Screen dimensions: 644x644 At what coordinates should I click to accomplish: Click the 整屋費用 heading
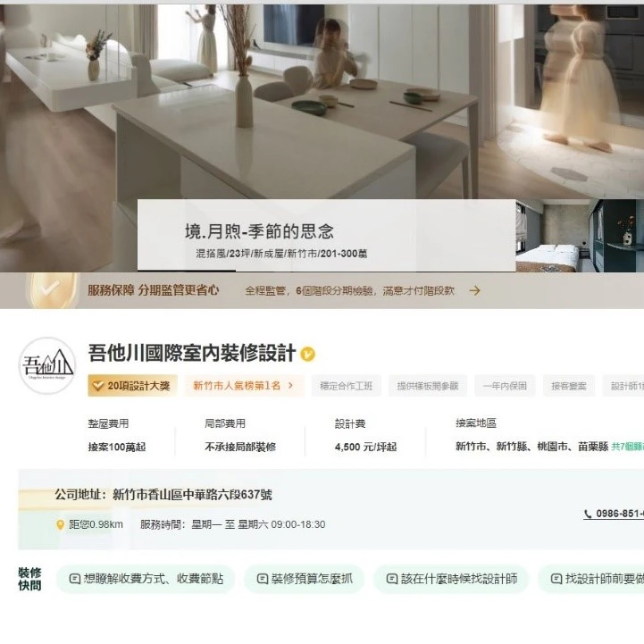pyautogui.click(x=108, y=423)
